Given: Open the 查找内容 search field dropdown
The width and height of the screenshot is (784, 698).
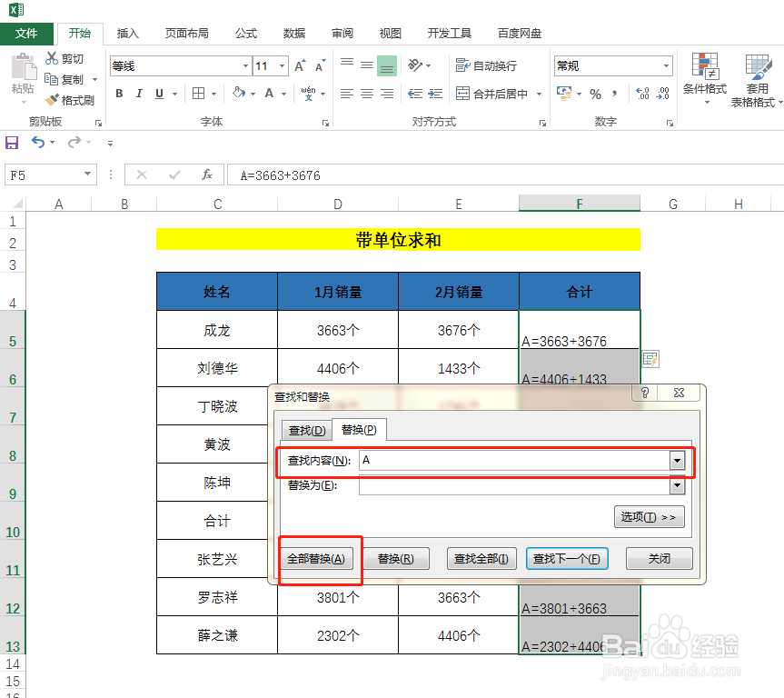Looking at the screenshot, I should click(676, 462).
